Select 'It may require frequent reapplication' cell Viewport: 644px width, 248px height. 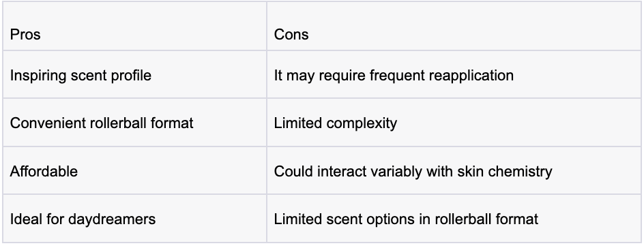click(454, 75)
